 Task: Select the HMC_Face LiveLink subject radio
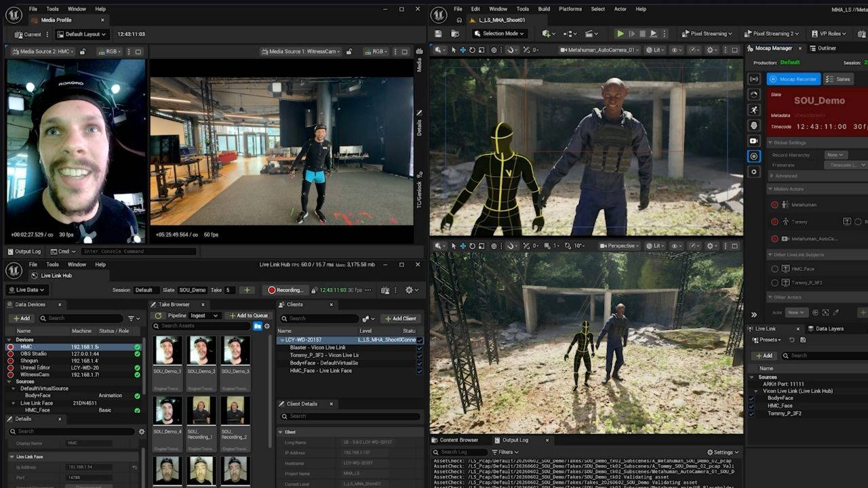tap(775, 268)
